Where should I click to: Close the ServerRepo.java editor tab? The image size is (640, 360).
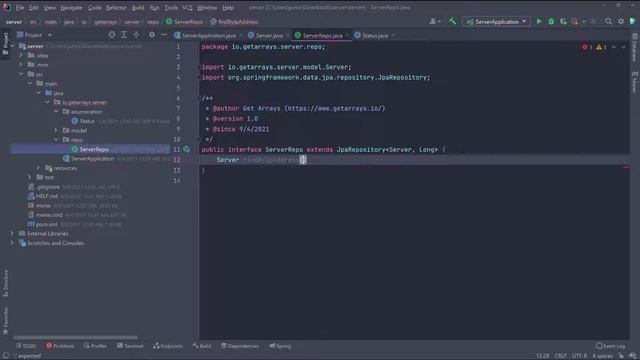click(x=347, y=36)
